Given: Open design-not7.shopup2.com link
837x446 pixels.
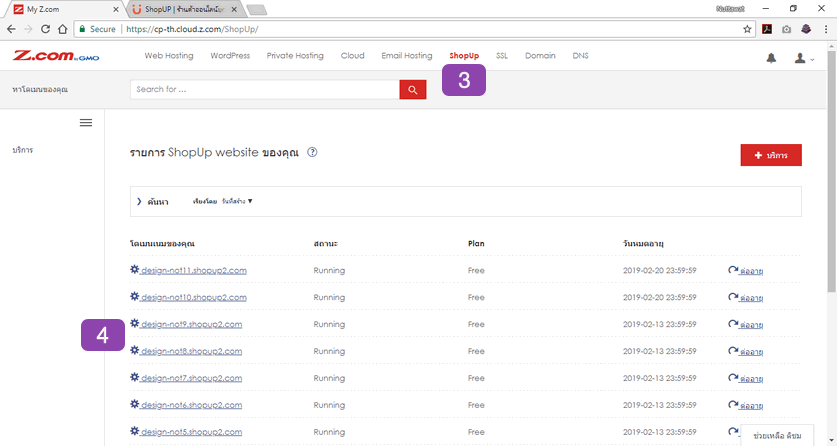Looking at the screenshot, I should (x=192, y=378).
